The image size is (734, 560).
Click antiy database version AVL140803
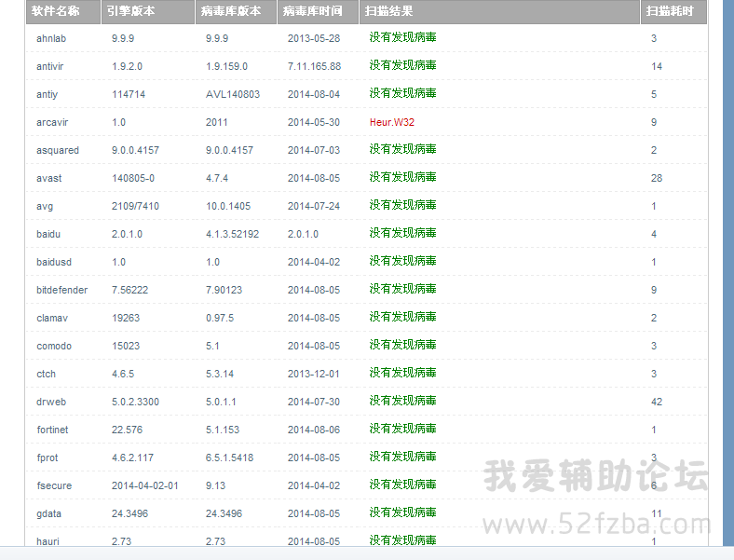[233, 95]
